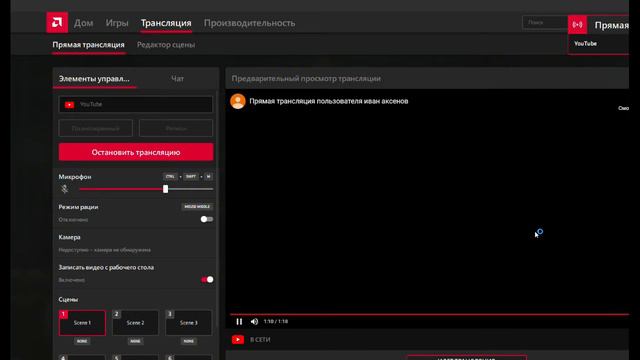
Task: Click the red preview progress bar
Action: pyautogui.click(x=429, y=314)
